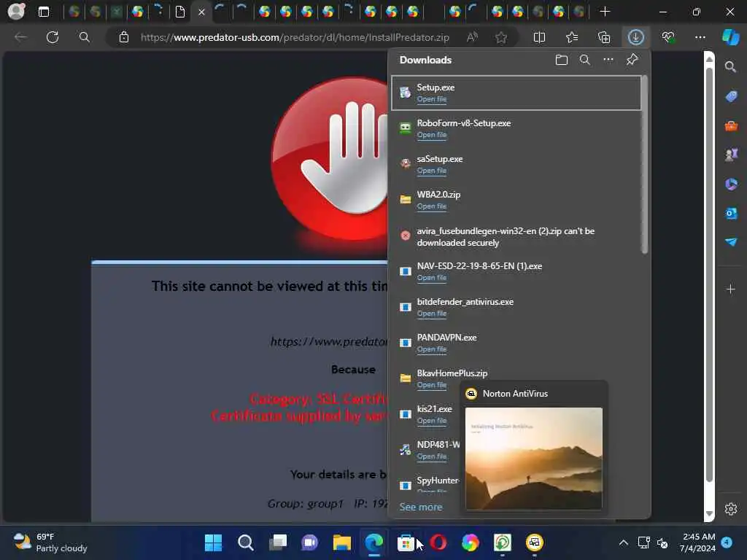Click the Downloads toolbar button
This screenshot has height=560, width=747.
636,37
